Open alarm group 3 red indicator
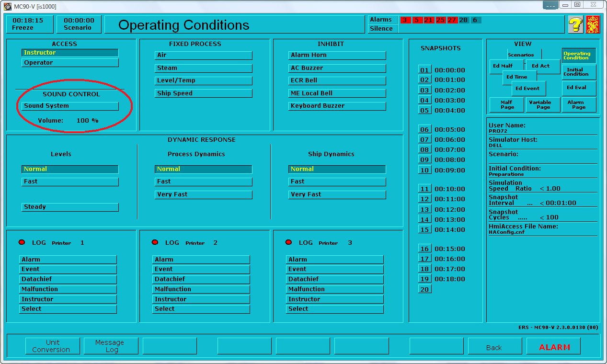The height and width of the screenshot is (364, 607). 405,20
